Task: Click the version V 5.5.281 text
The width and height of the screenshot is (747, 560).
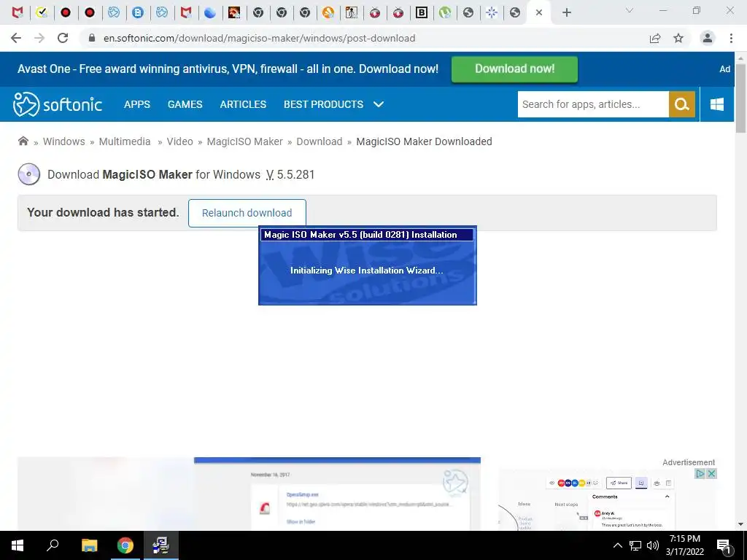Action: (x=290, y=175)
